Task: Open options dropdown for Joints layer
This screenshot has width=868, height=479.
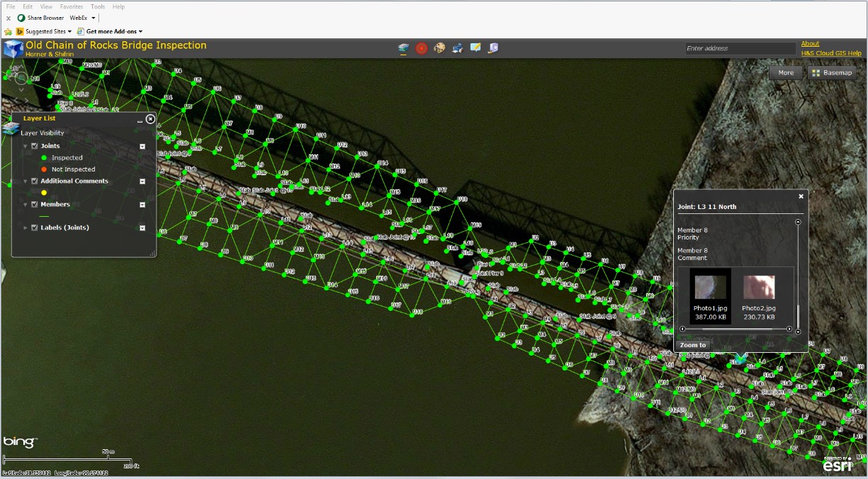Action: coord(142,147)
